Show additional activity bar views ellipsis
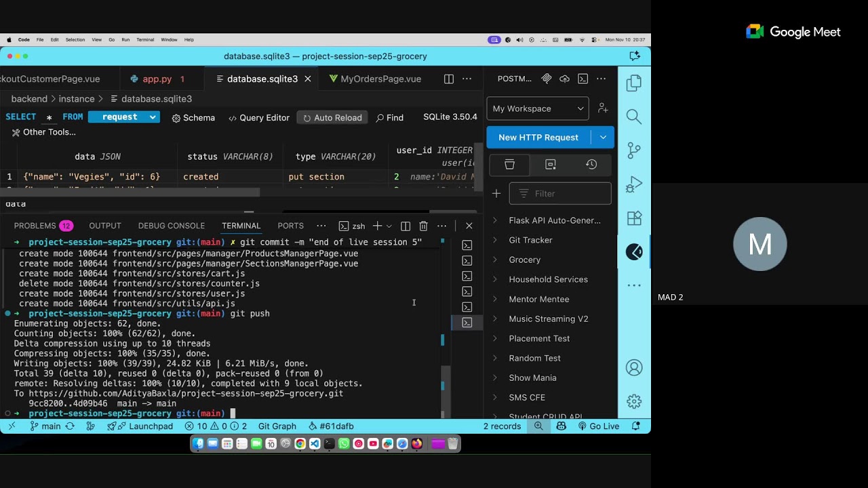This screenshot has width=868, height=488. point(634,285)
